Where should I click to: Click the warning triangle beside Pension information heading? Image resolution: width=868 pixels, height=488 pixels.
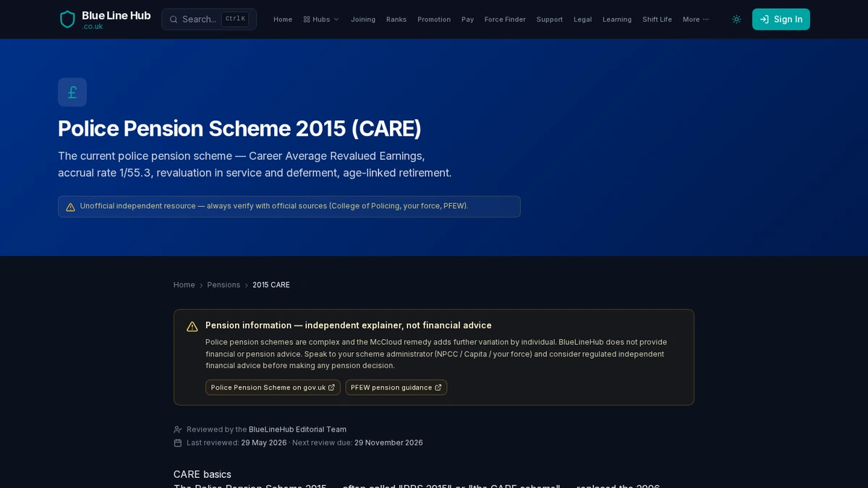[x=192, y=327]
